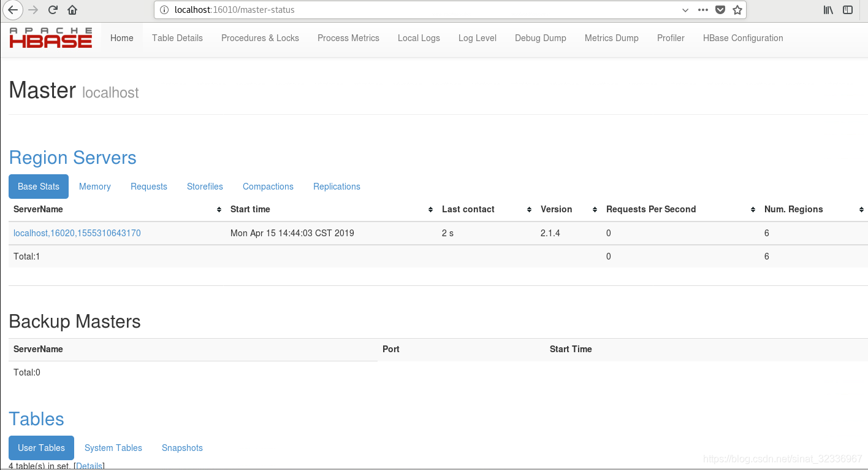The image size is (868, 470).
Task: Click the Backup Masters Port column header
Action: point(391,349)
